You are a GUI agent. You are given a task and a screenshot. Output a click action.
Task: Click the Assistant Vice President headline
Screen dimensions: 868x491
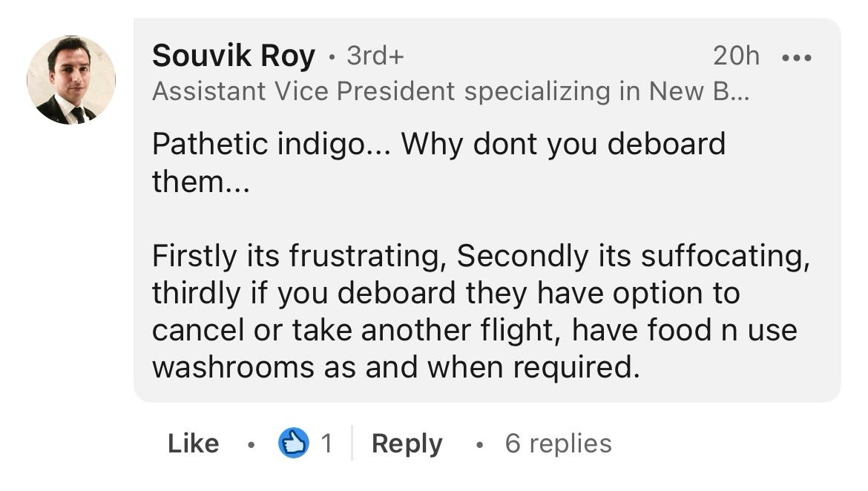(x=450, y=91)
